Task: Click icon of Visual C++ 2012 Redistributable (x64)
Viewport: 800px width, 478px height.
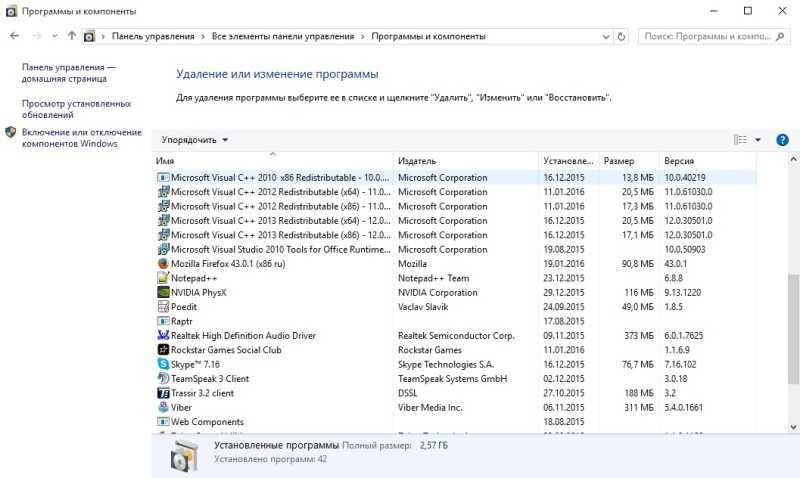Action: pyautogui.click(x=163, y=192)
